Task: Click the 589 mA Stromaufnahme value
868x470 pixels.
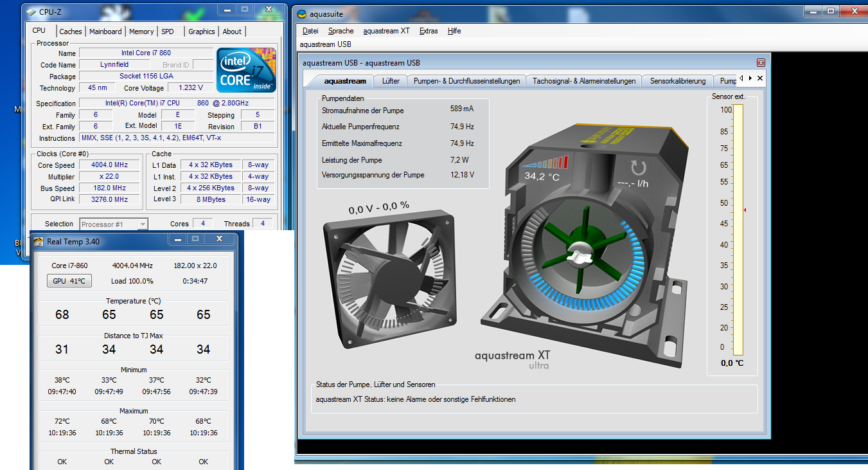Action: click(462, 109)
